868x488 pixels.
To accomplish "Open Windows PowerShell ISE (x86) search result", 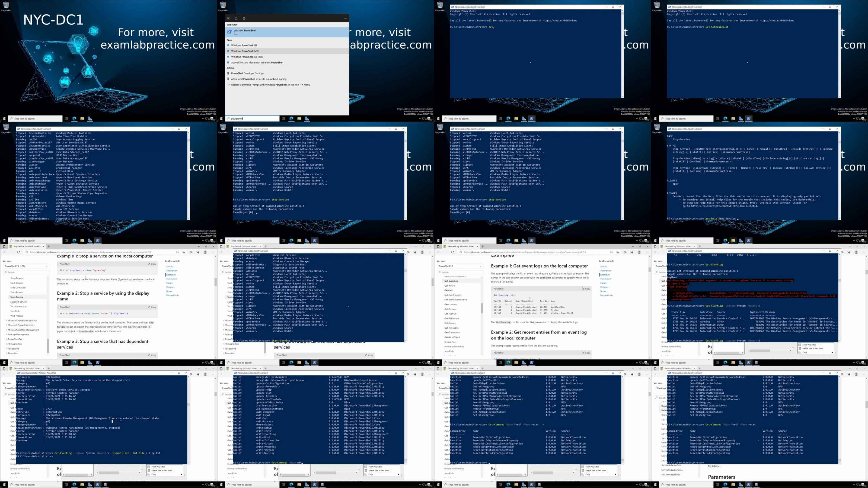I will click(247, 57).
